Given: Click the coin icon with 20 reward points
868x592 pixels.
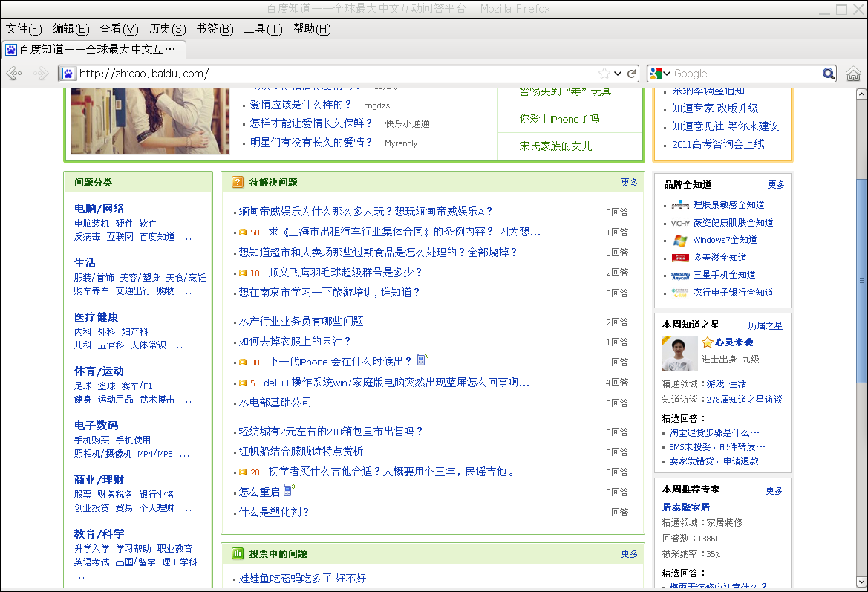Looking at the screenshot, I should [x=243, y=472].
